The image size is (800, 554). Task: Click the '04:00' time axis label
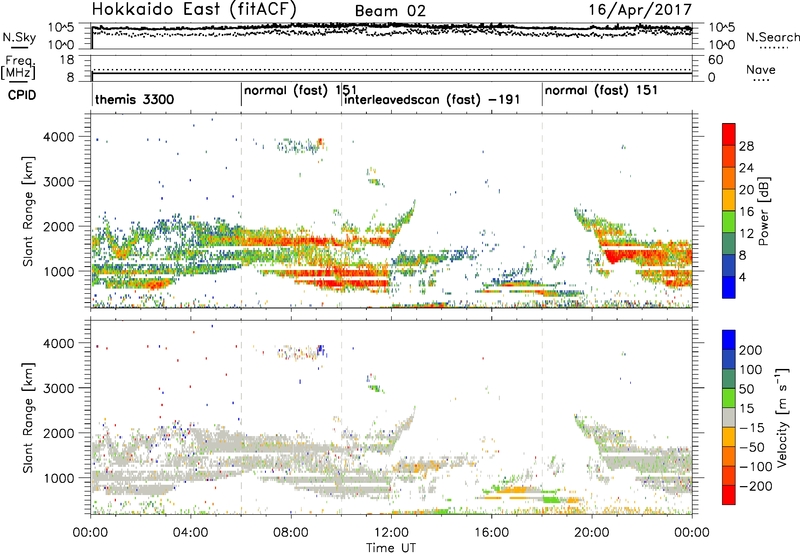coord(191,533)
